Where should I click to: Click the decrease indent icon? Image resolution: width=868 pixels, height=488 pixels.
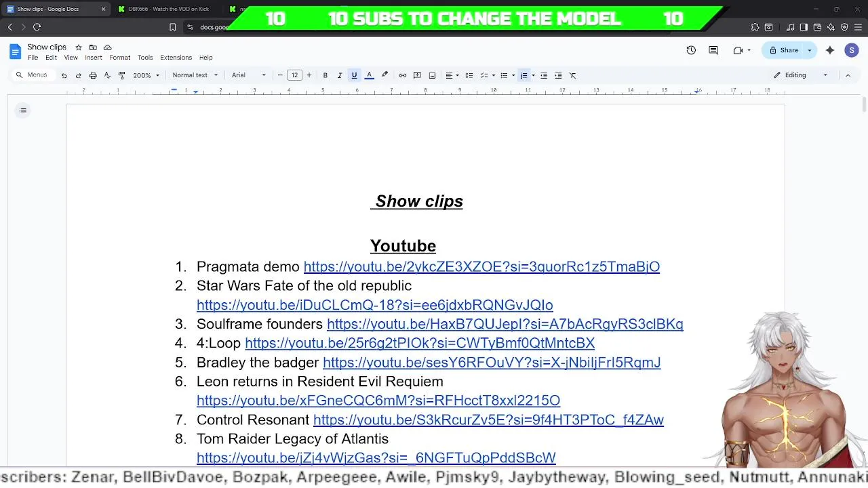[544, 75]
